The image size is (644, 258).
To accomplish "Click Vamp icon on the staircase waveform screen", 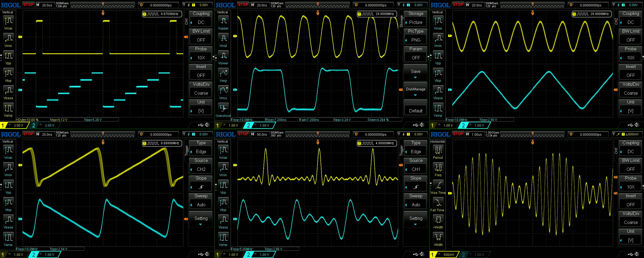I will (8, 108).
